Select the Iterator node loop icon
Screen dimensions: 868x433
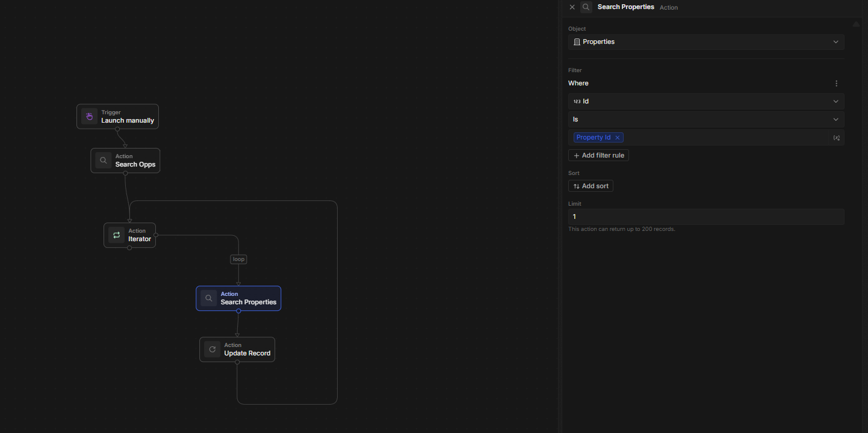(x=117, y=235)
